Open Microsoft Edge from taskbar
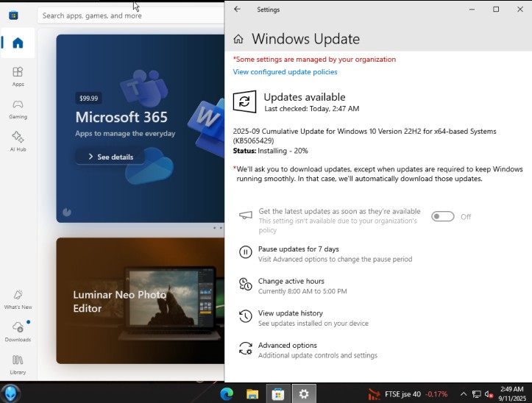Screen dimensions: 532x403 [x=227, y=394]
